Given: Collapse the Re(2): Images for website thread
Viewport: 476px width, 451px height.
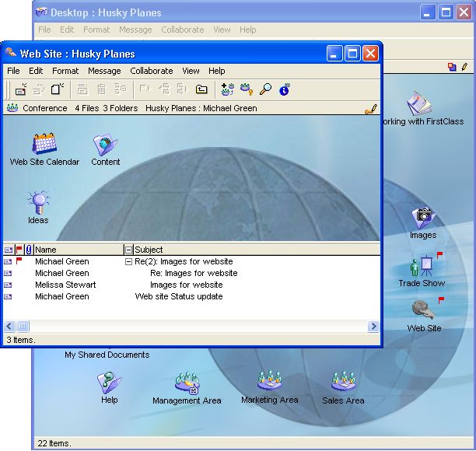Looking at the screenshot, I should point(129,262).
